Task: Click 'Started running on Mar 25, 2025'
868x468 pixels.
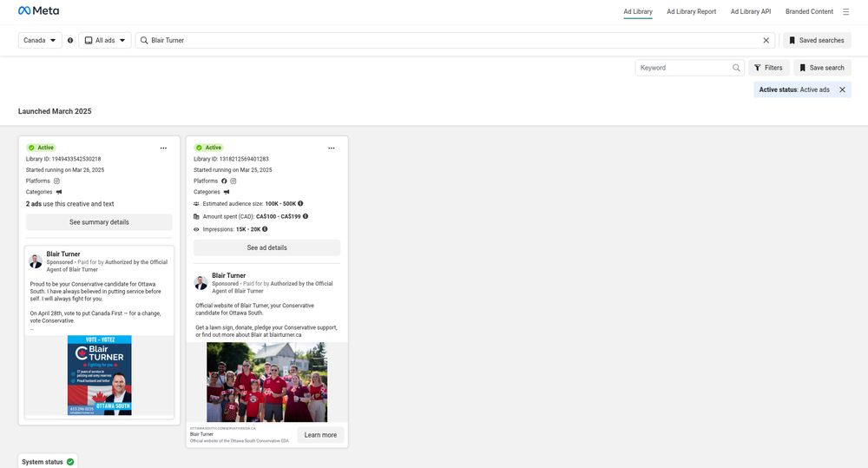Action: coord(233,170)
